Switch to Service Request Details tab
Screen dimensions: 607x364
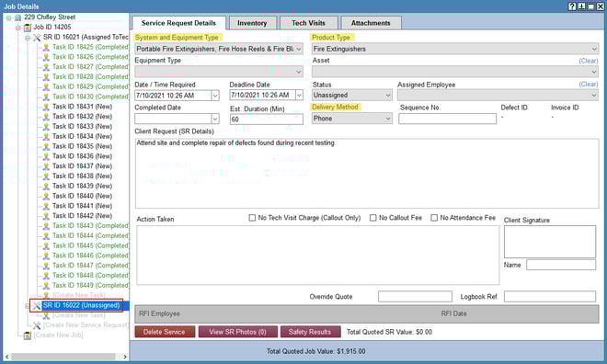[178, 23]
